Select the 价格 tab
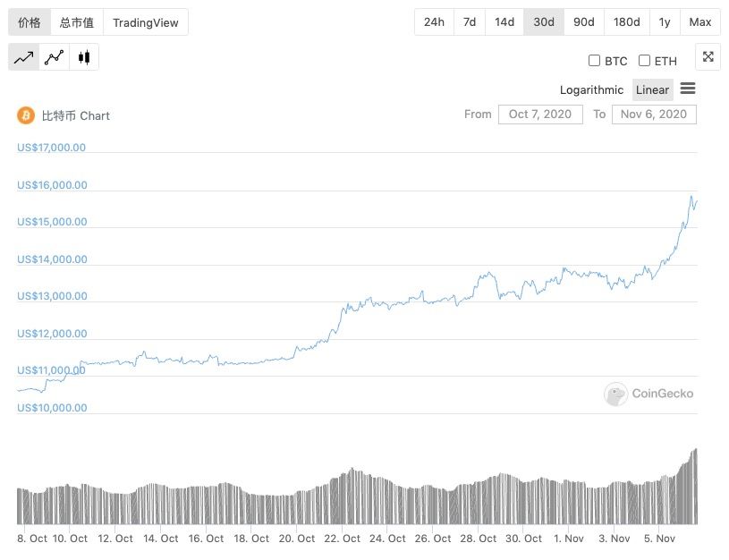 [30, 22]
